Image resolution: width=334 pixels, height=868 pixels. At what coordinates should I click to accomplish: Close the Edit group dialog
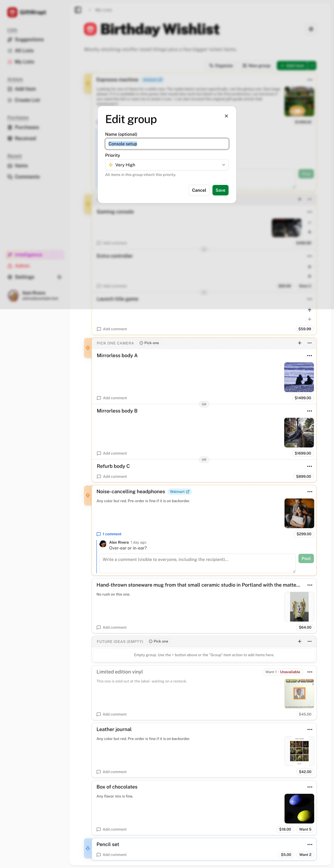tap(226, 116)
